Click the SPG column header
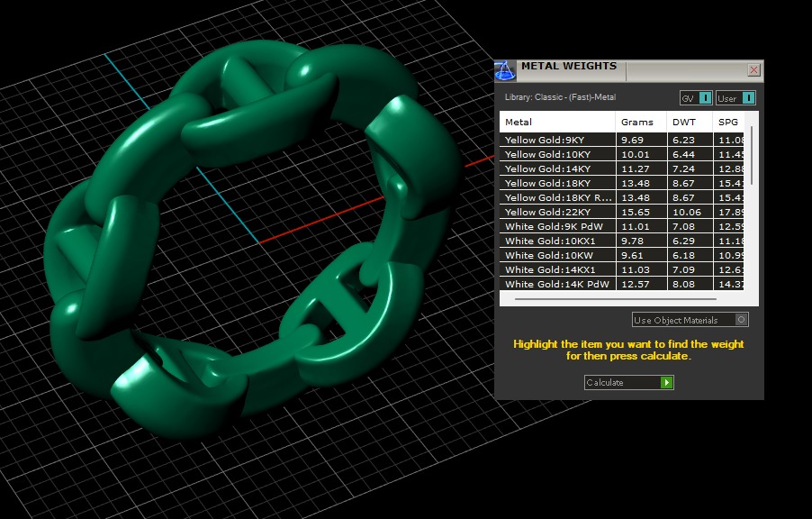The width and height of the screenshot is (812, 519). pyautogui.click(x=728, y=122)
